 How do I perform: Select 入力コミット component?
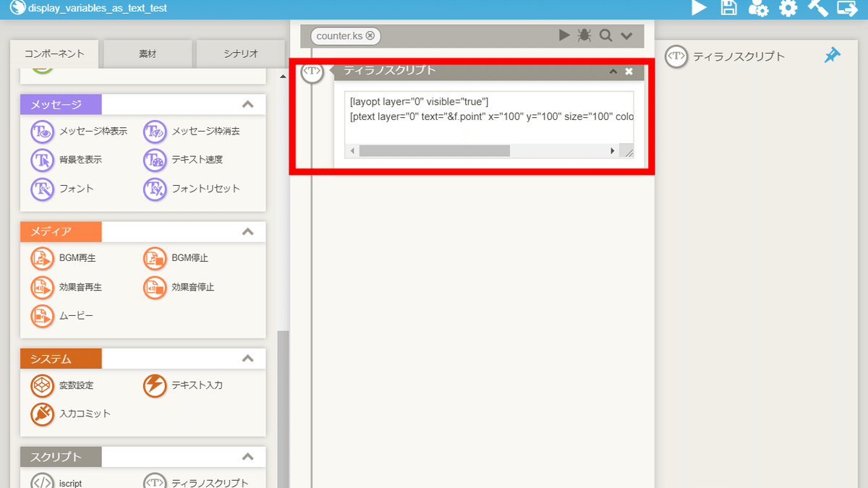tap(71, 414)
